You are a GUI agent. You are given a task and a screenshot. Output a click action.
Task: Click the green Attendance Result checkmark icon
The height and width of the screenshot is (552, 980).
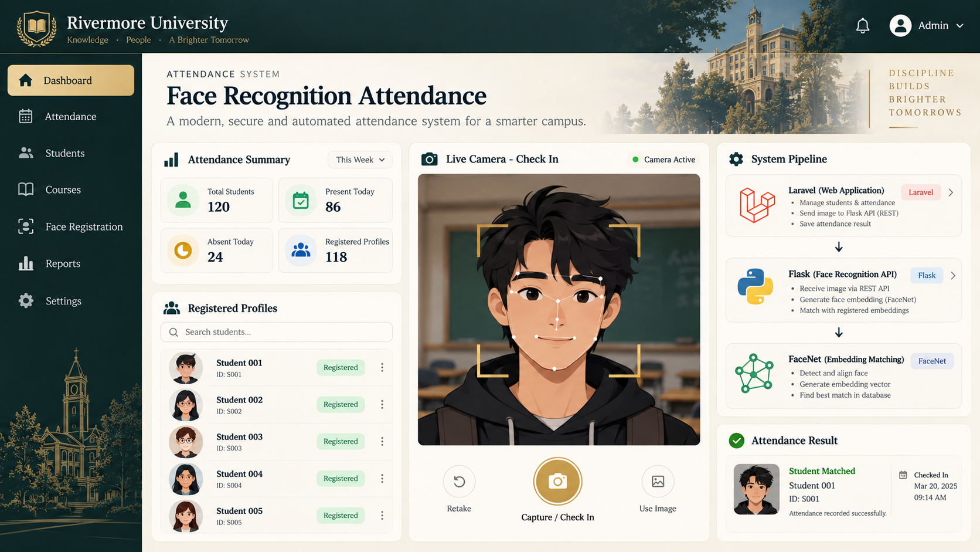tap(737, 441)
